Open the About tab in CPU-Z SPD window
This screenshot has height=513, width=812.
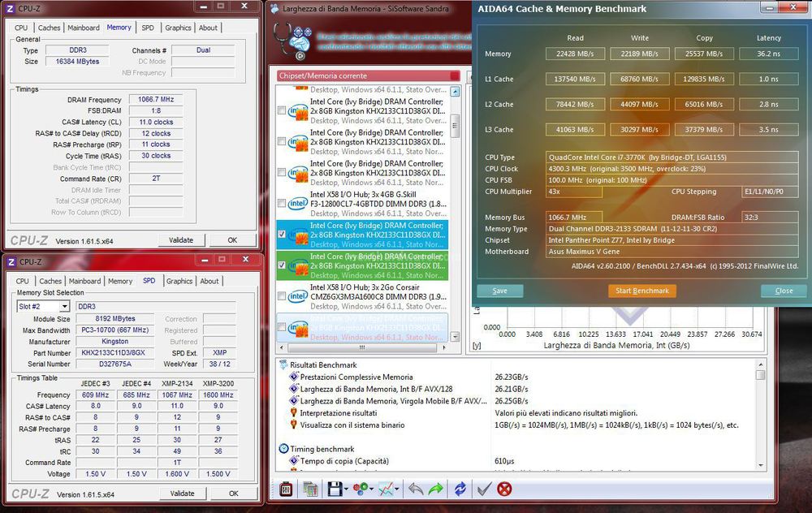pos(209,281)
